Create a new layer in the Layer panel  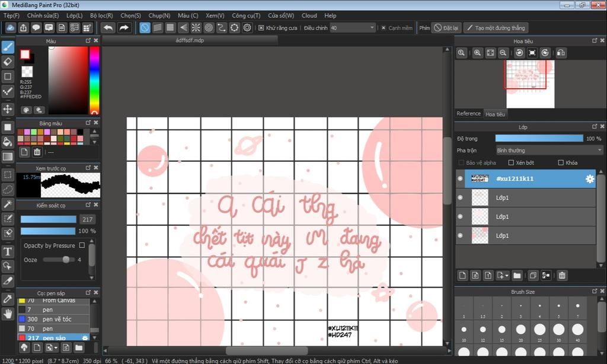462,275
